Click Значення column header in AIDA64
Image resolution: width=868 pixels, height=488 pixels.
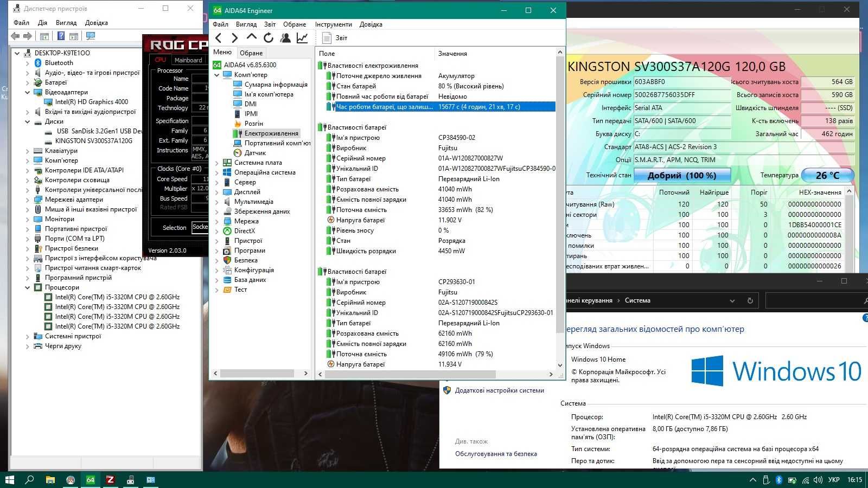pyautogui.click(x=495, y=54)
